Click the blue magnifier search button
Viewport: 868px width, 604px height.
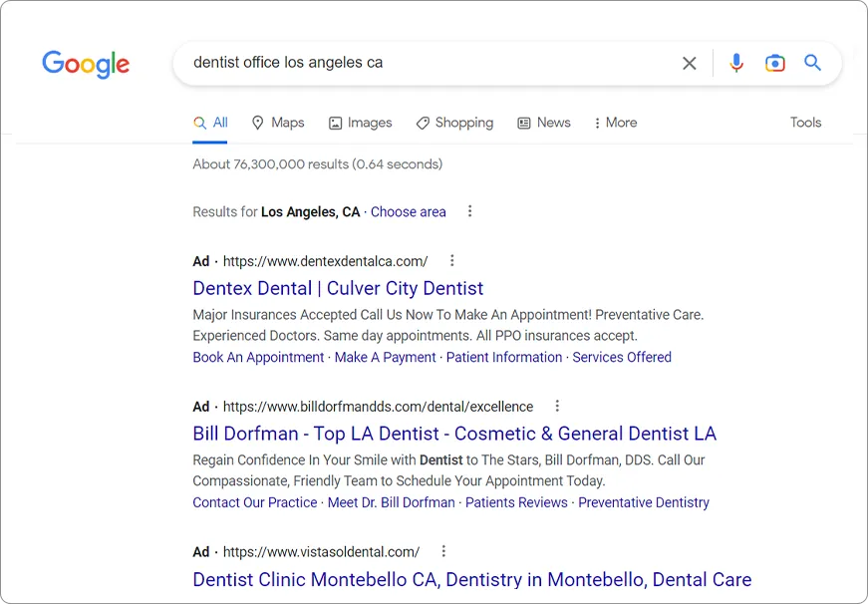coord(812,63)
